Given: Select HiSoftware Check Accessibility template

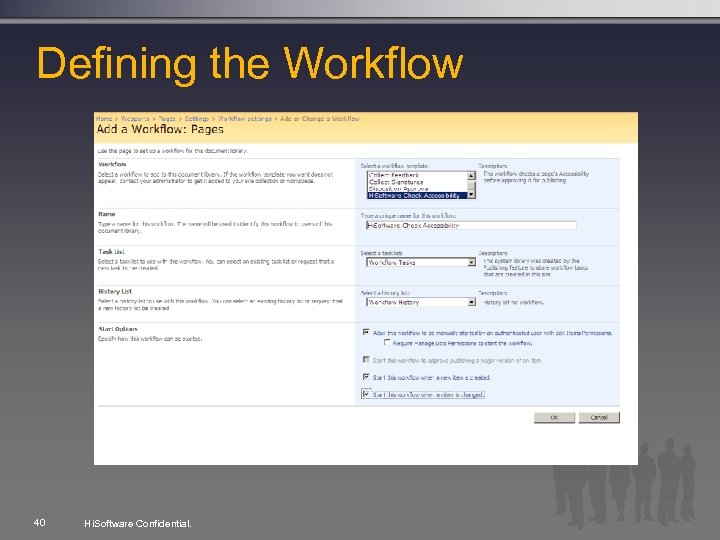Looking at the screenshot, I should pyautogui.click(x=417, y=195).
